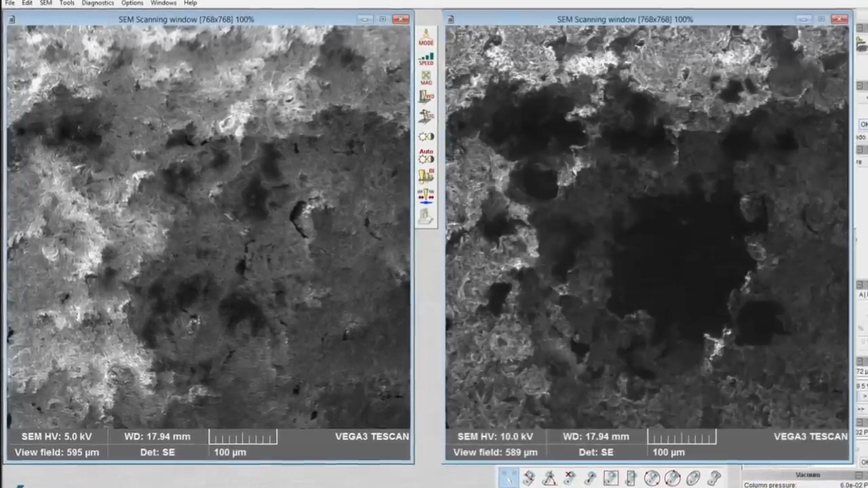Click 'SEM HV: 5.0 kV' in left infobar
The width and height of the screenshot is (868, 488).
56,436
